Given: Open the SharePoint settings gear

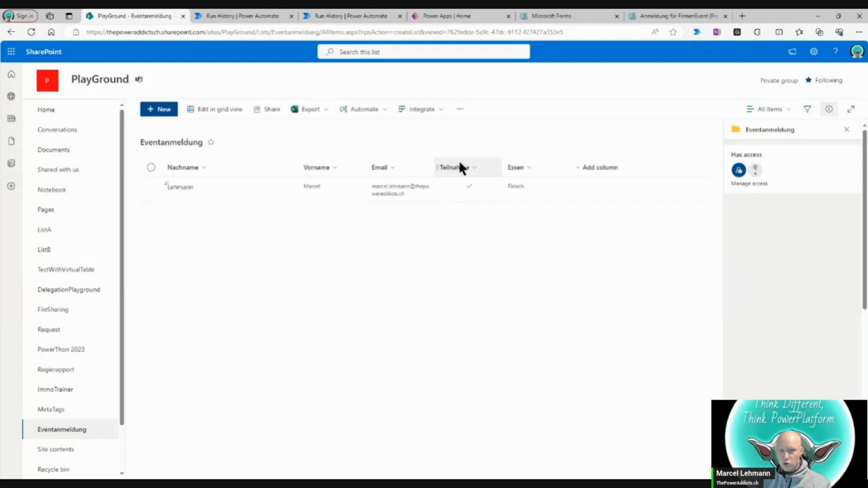Looking at the screenshot, I should (814, 52).
